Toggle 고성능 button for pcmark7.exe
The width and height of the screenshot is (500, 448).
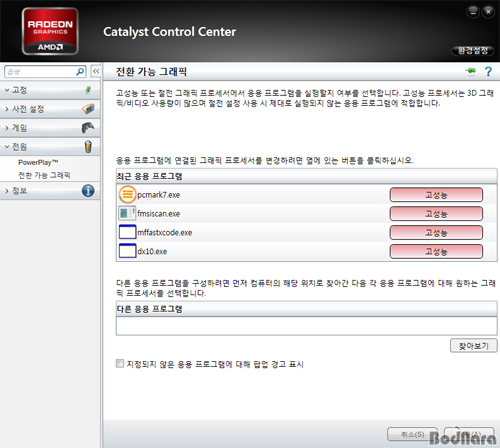pyautogui.click(x=436, y=195)
